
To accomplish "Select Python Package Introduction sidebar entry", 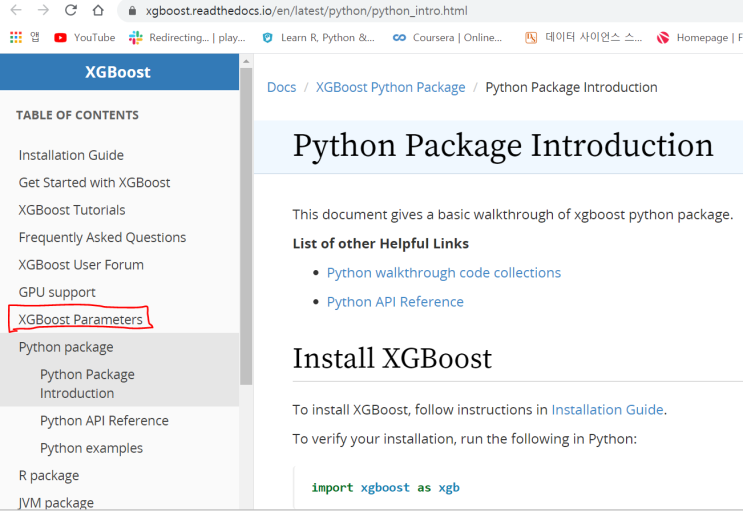I will (x=87, y=384).
